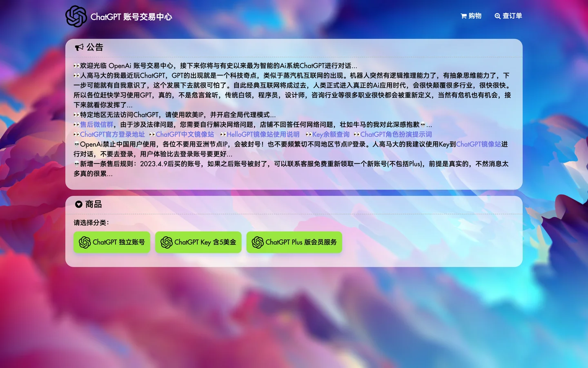Click the 特定地区无法访问ChatGPT notice line
Screen dimensions: 588x368
point(175,115)
